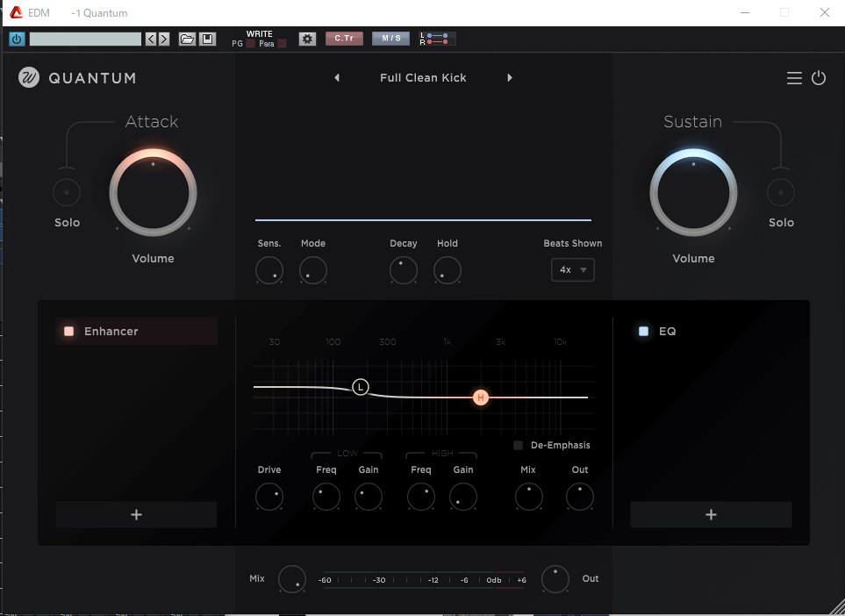This screenshot has height=616, width=845.
Task: Enable the PG checkbox under WRITE
Action: click(251, 44)
